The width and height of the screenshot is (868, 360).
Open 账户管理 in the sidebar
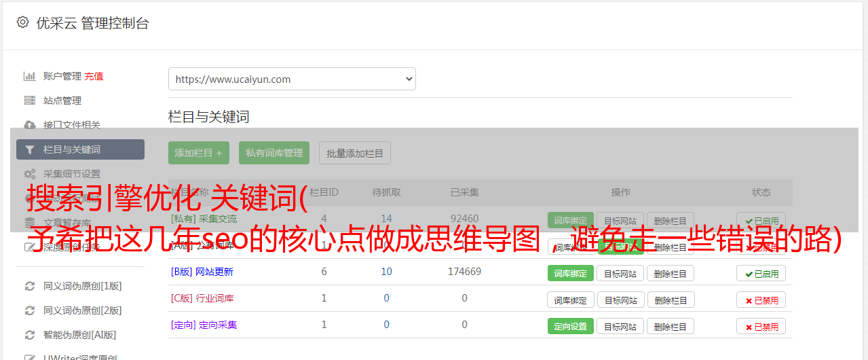pyautogui.click(x=62, y=76)
